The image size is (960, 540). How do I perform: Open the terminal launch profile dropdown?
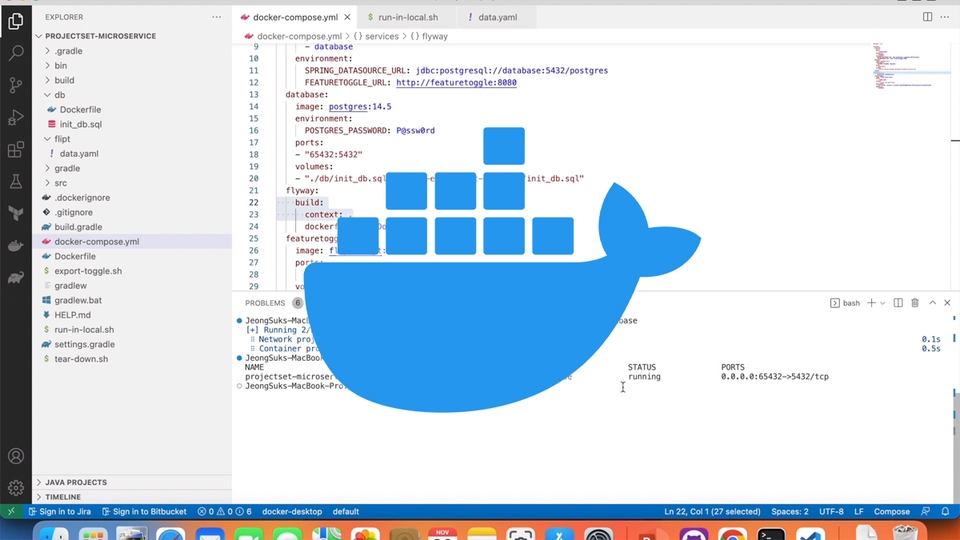click(x=882, y=303)
